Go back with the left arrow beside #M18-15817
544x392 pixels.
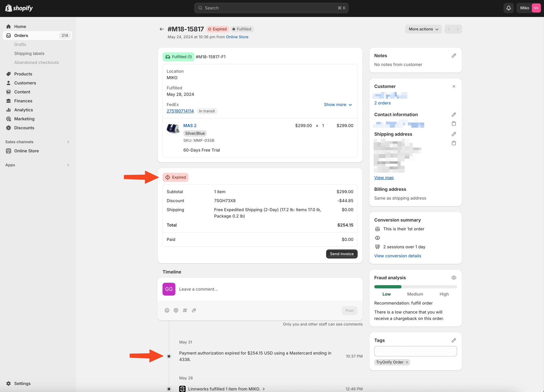[x=162, y=29]
